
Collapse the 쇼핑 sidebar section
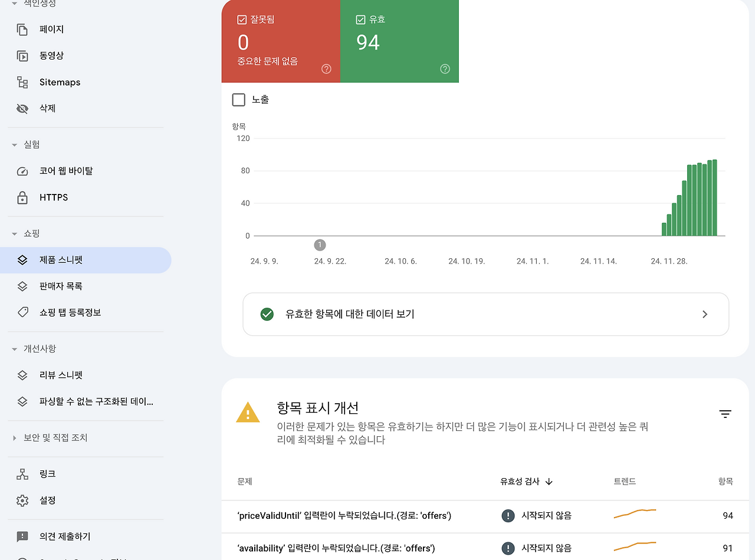point(15,234)
